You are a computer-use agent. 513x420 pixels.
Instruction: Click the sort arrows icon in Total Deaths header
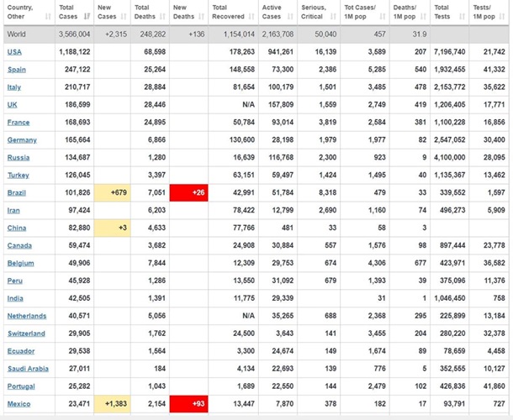click(161, 15)
